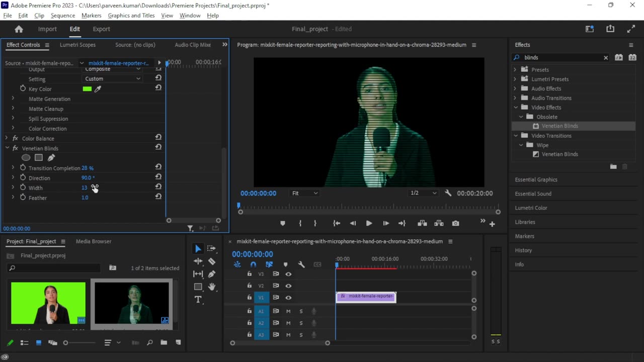Play the program monitor video
The image size is (644, 362).
tap(369, 223)
